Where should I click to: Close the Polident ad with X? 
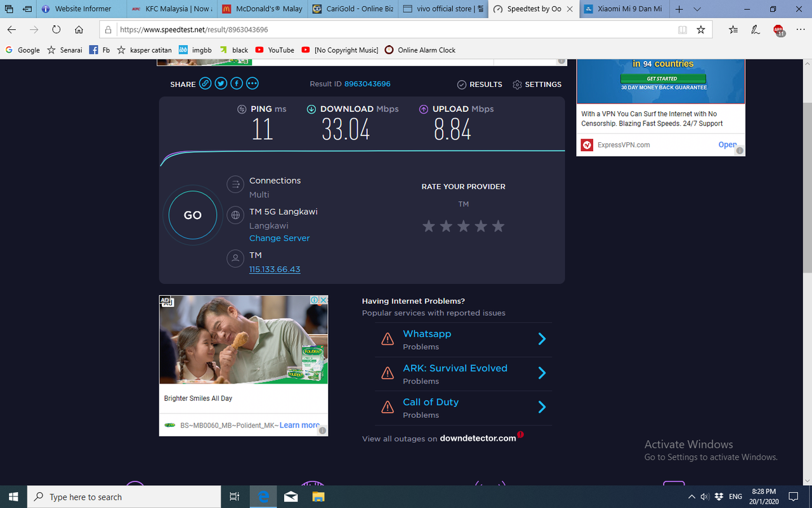[323, 300]
